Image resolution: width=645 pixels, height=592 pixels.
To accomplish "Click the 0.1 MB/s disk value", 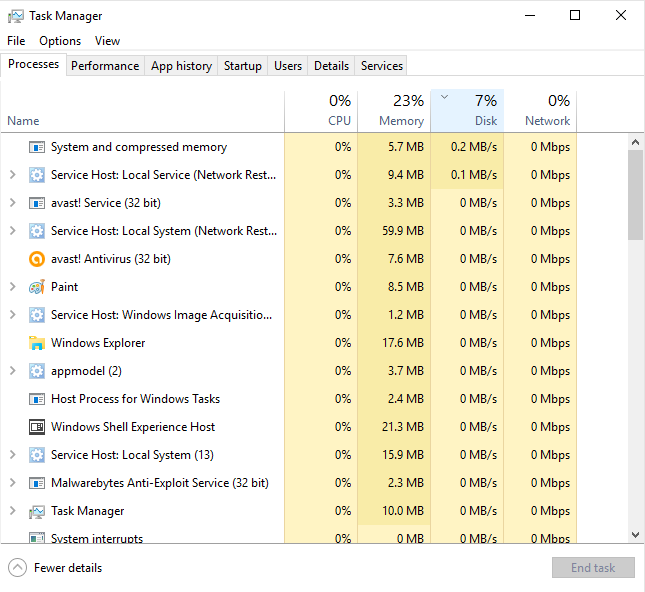I will coord(474,175).
